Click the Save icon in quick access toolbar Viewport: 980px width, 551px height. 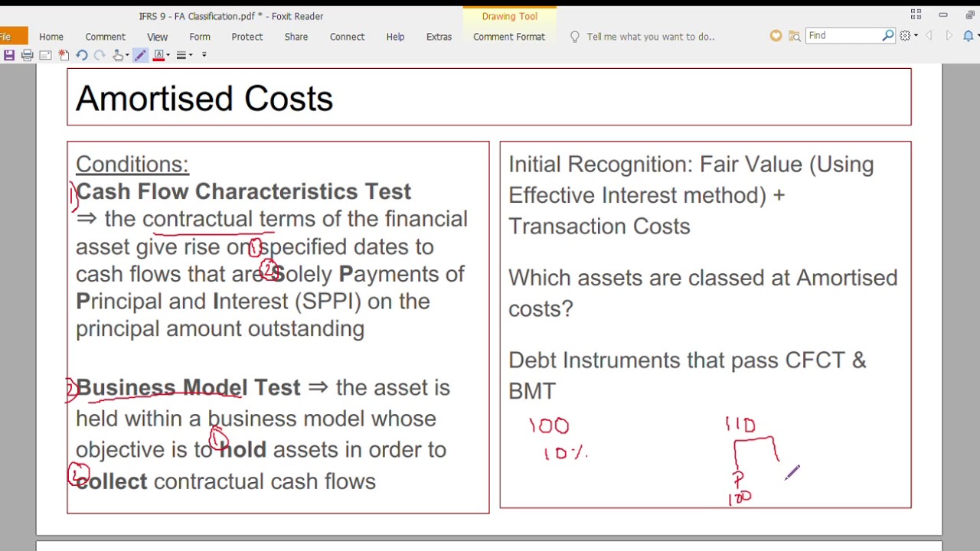pos(8,55)
